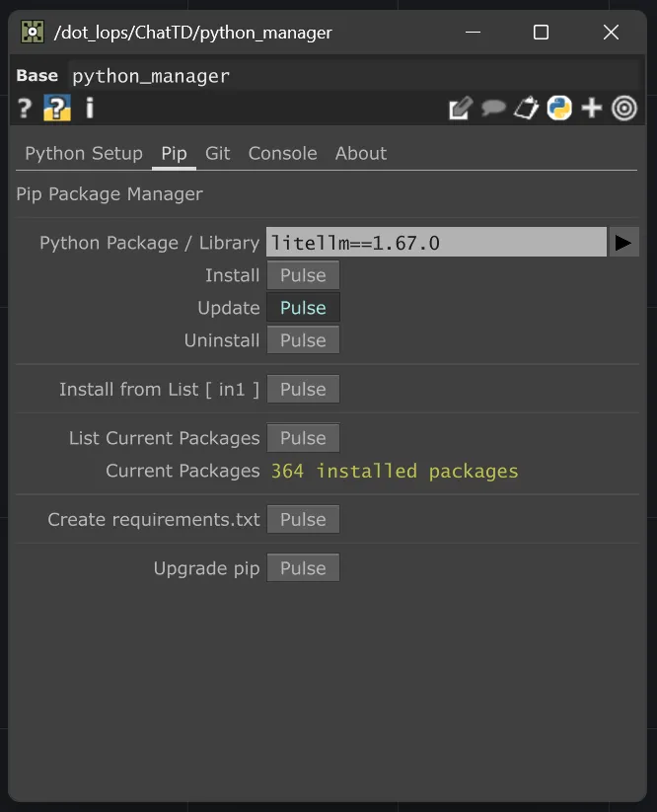
Task: Open the comment speech bubble icon
Action: tap(493, 108)
